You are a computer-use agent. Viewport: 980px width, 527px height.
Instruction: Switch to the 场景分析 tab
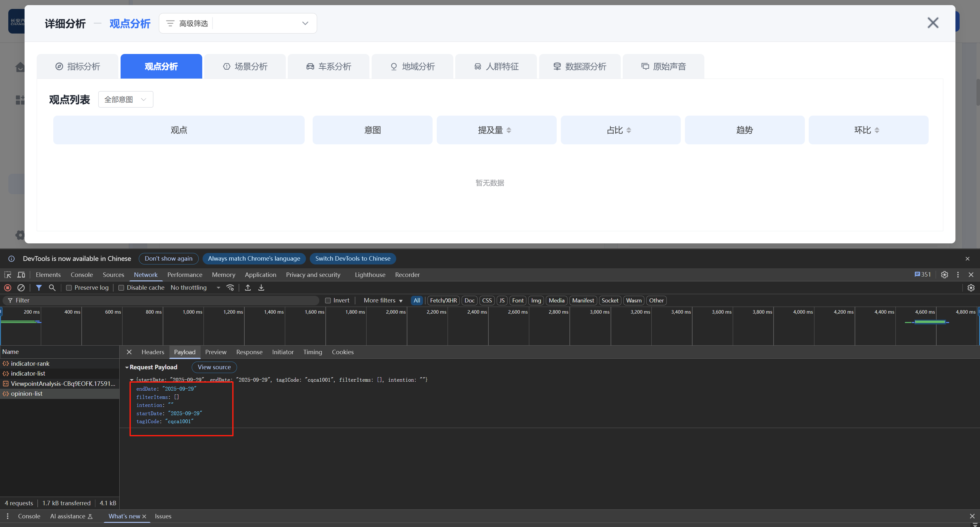(245, 66)
